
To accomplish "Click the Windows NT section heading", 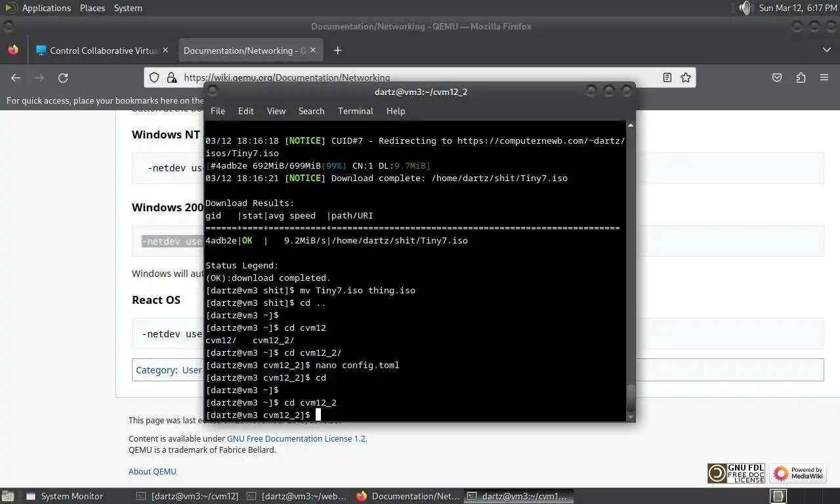I will coord(166,135).
